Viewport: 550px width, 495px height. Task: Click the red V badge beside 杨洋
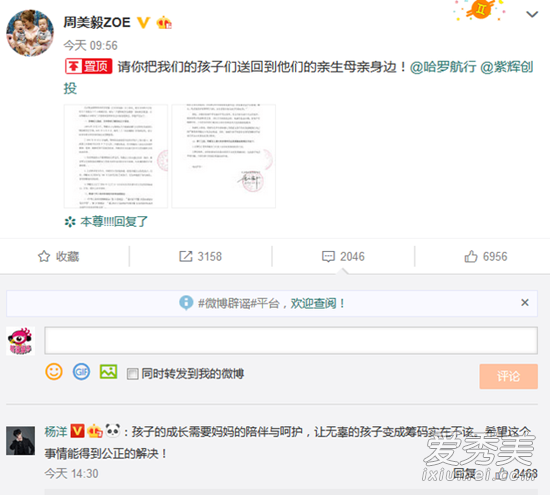tap(78, 431)
